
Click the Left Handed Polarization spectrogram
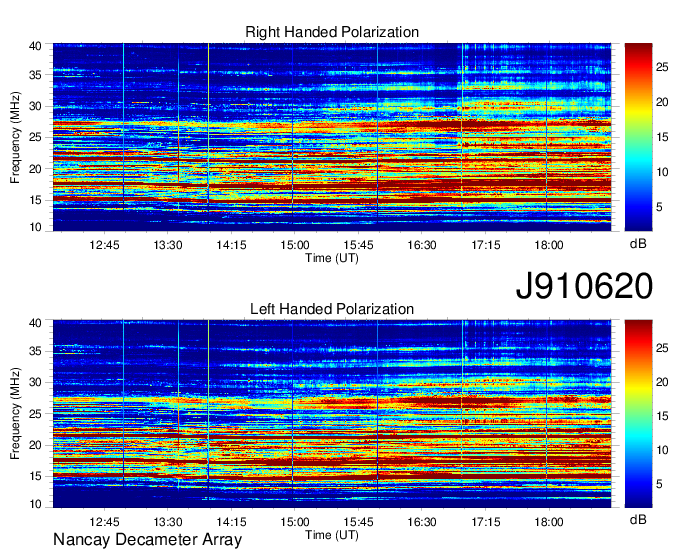pos(332,414)
